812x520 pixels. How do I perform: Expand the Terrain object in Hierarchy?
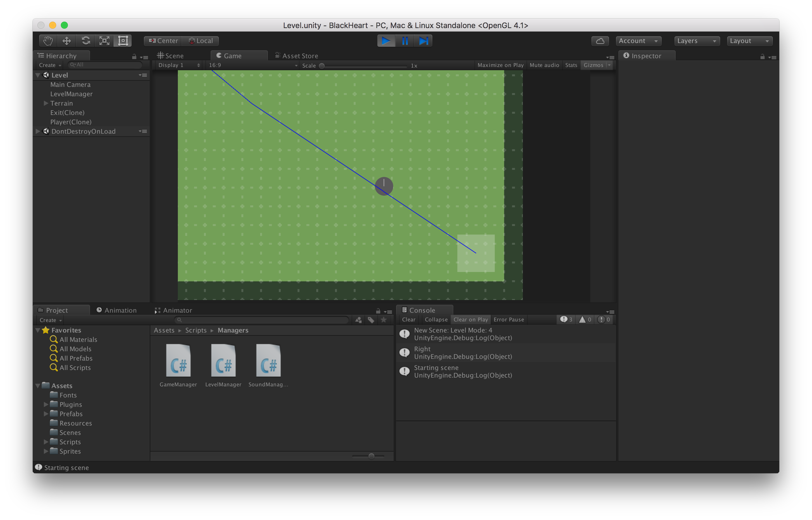click(46, 103)
